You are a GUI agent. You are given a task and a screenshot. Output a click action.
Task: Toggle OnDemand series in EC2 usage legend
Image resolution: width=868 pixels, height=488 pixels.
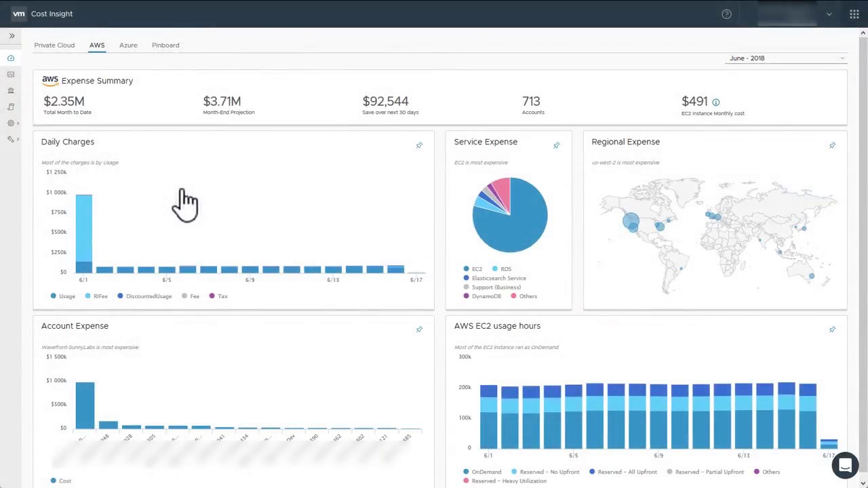[482, 472]
